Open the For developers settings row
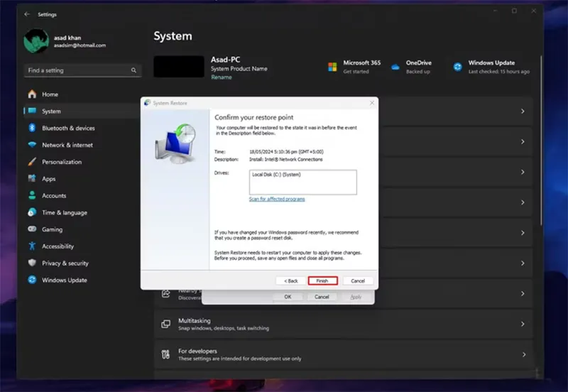This screenshot has width=568, height=392. 343,354
